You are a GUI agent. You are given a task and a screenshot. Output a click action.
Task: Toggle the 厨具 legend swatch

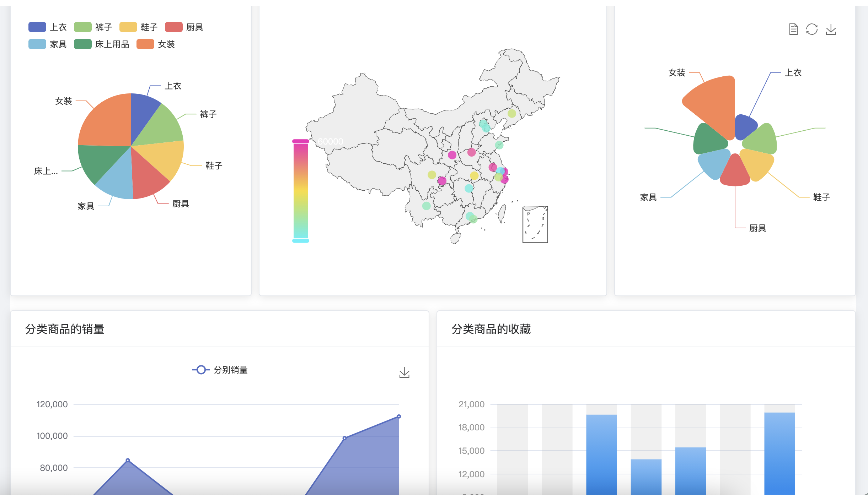174,27
